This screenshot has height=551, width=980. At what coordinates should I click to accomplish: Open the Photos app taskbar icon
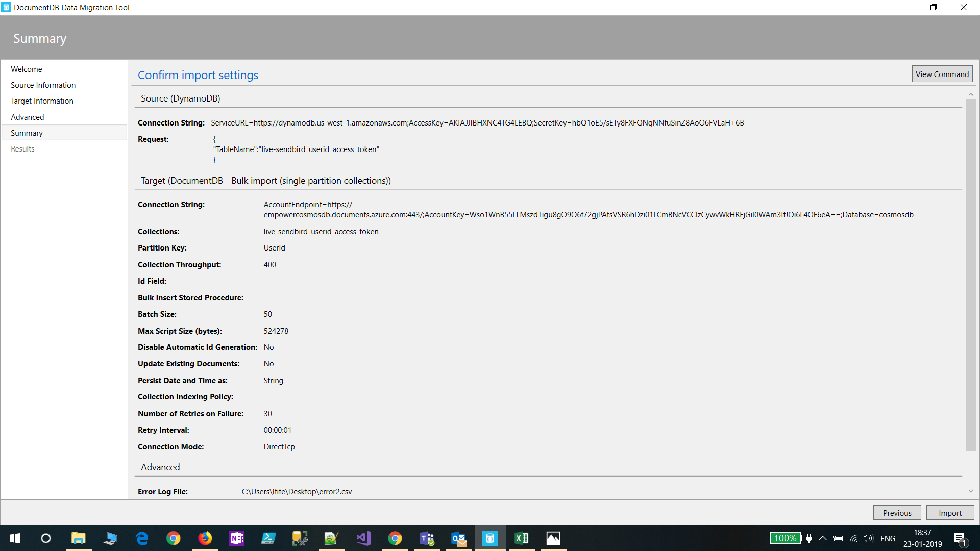click(553, 538)
